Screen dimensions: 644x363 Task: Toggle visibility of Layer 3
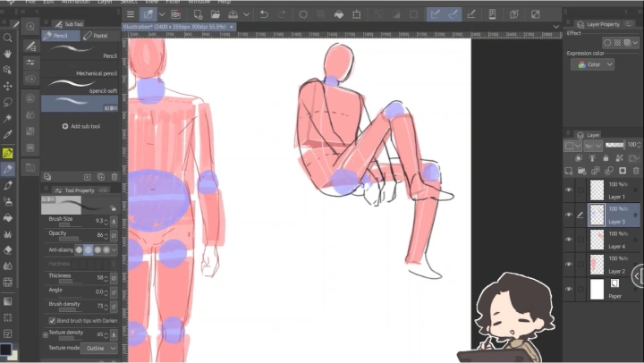point(569,215)
